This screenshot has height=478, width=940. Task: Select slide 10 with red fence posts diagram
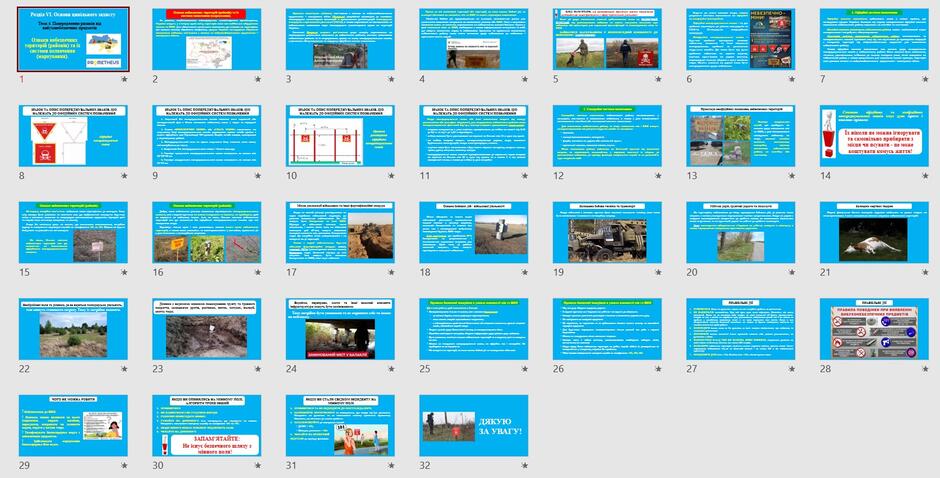click(x=340, y=136)
